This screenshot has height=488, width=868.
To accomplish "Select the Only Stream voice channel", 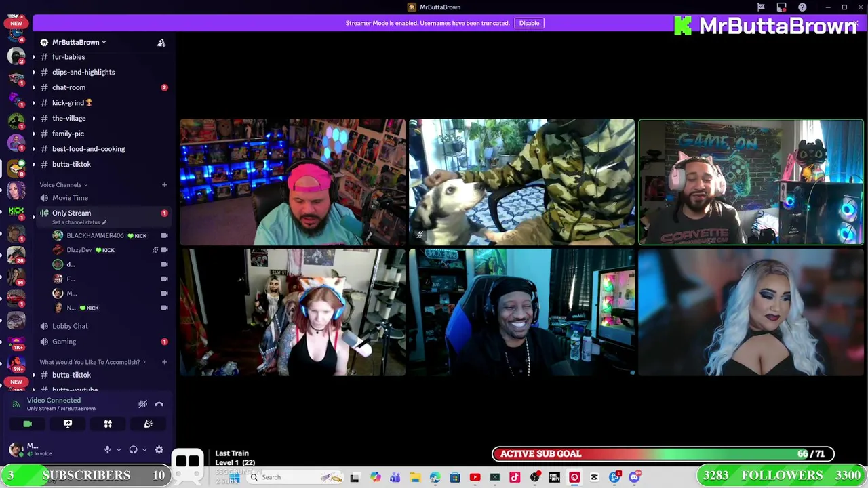I will coord(71,213).
